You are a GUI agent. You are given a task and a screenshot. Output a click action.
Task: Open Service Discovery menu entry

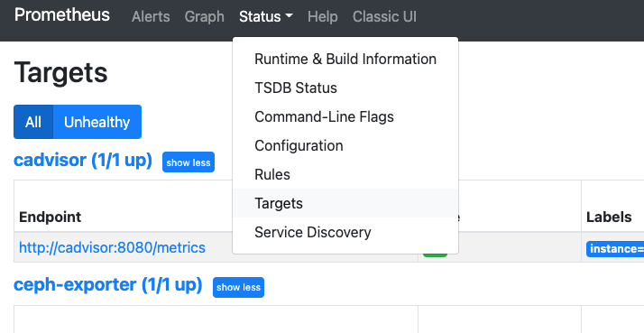pyautogui.click(x=345, y=232)
